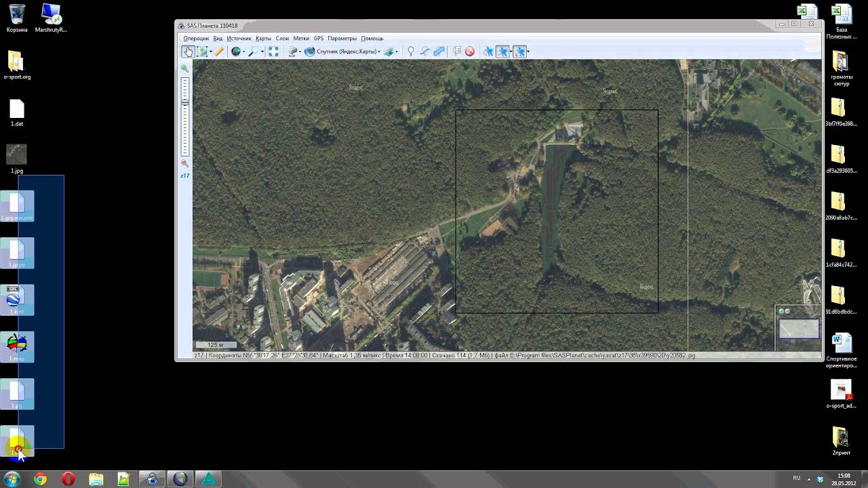Open the Вид menu

pyautogui.click(x=218, y=39)
